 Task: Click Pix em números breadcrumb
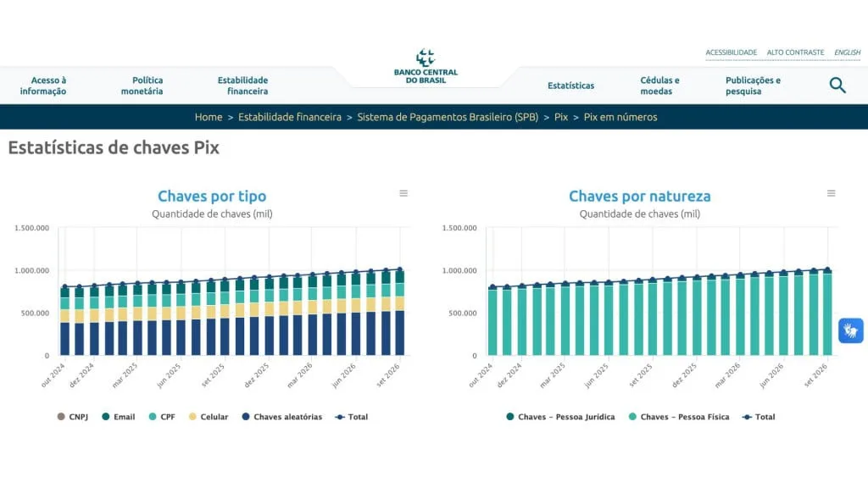[x=620, y=117]
